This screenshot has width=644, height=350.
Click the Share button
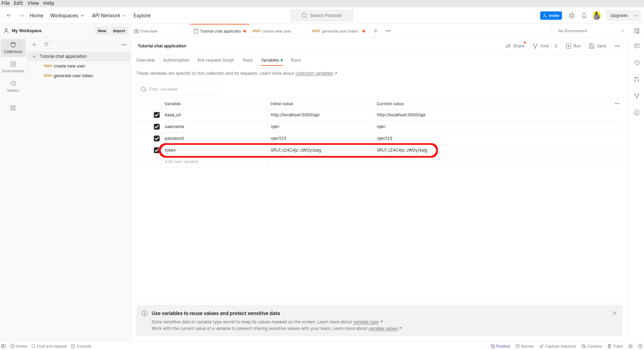pos(515,46)
